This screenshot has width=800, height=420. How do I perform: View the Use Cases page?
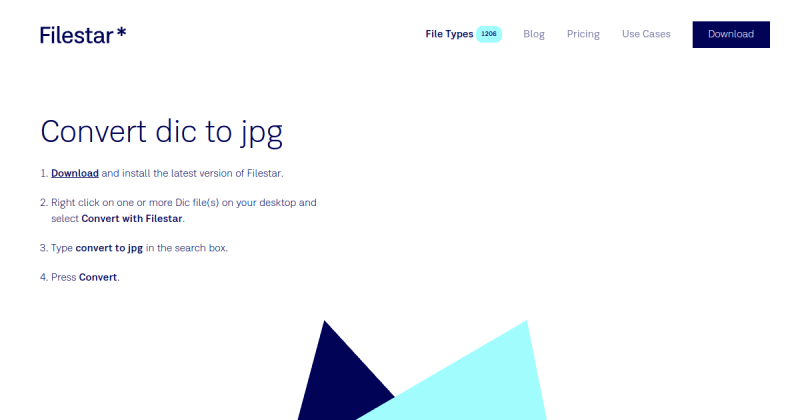point(646,34)
